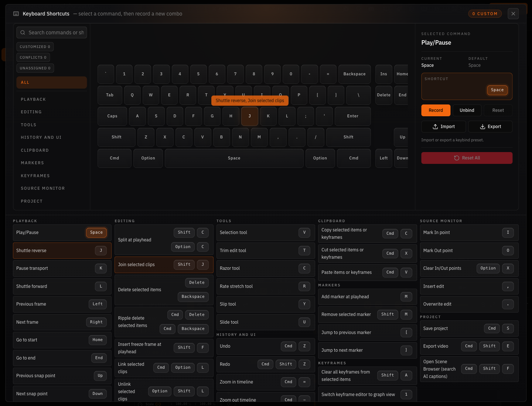Select the Clear In/Out points command row
The height and width of the screenshot is (406, 532).
tap(469, 268)
